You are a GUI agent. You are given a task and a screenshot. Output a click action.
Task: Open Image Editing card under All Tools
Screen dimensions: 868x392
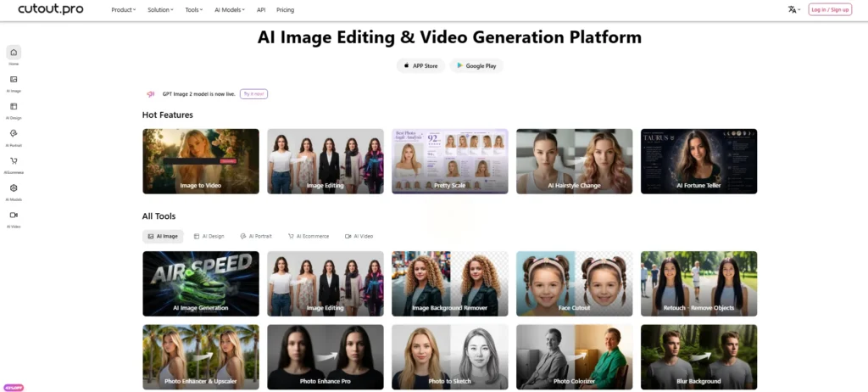pyautogui.click(x=325, y=284)
